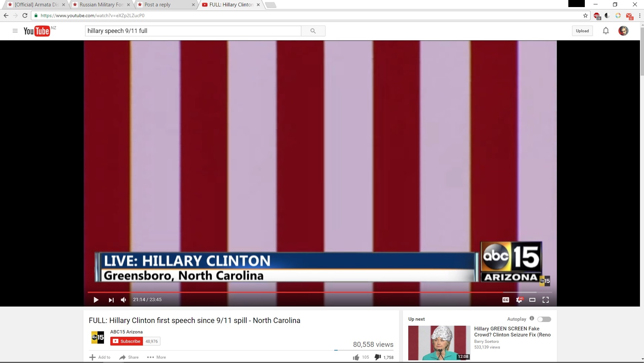
Task: Close the Post a reply tab
Action: 193,5
